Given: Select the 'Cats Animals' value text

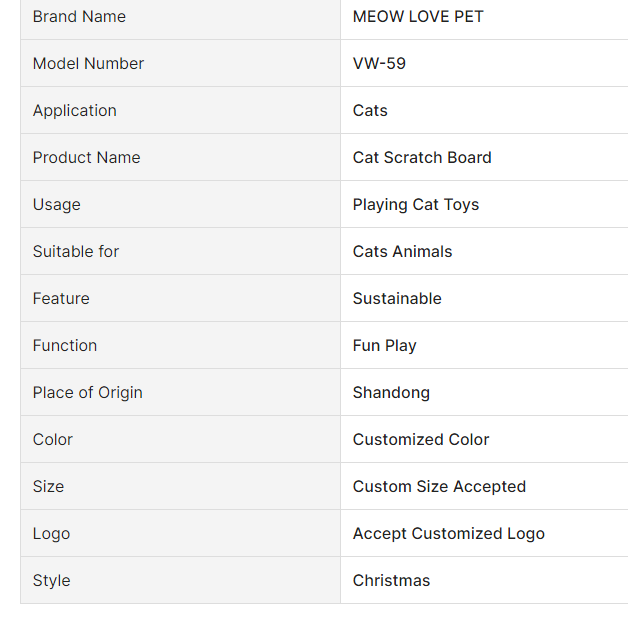Looking at the screenshot, I should tap(402, 251).
